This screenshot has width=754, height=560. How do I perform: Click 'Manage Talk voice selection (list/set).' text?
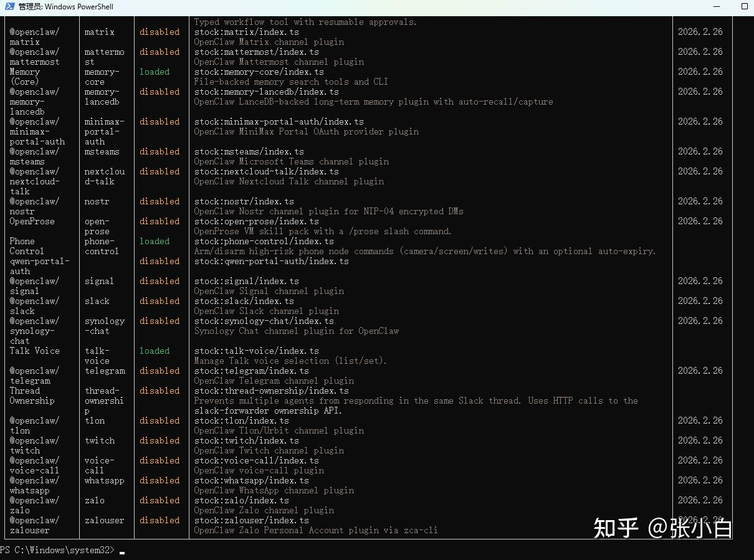point(291,361)
